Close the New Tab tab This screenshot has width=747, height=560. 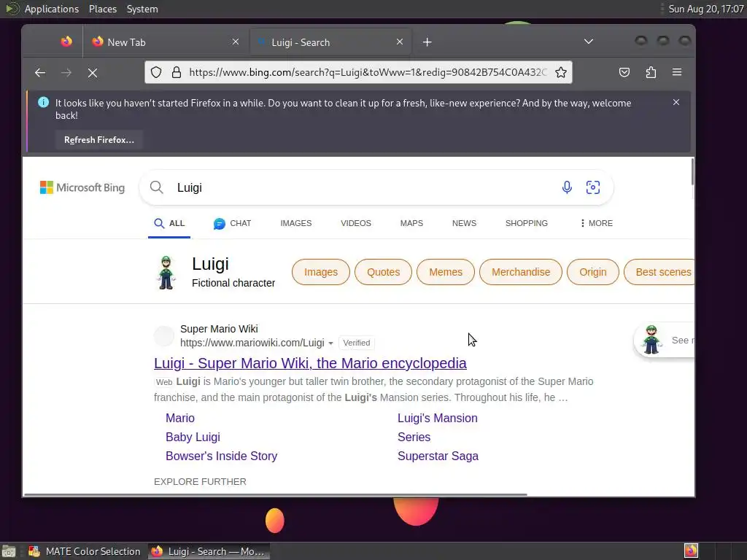point(236,42)
